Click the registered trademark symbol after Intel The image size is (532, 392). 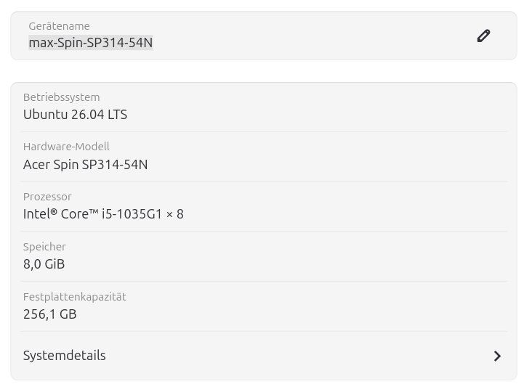54,212
